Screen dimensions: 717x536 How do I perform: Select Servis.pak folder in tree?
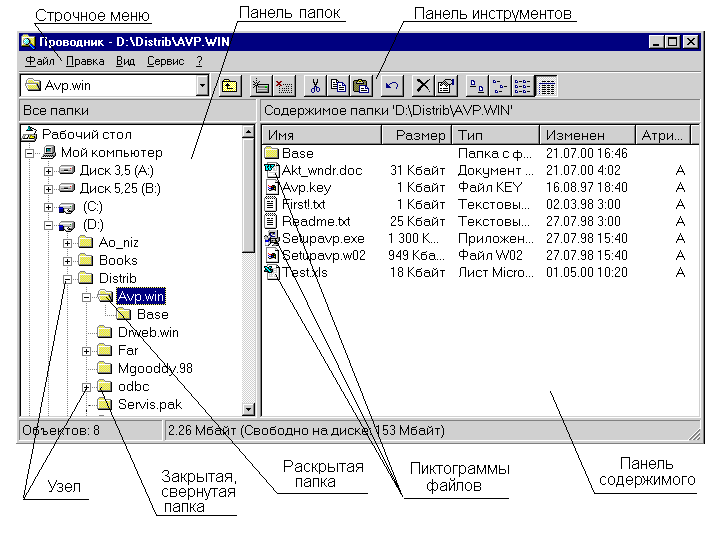pos(150,404)
